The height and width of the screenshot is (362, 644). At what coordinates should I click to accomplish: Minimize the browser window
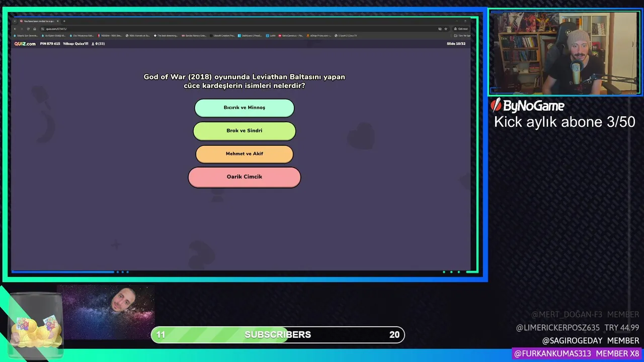click(x=458, y=21)
